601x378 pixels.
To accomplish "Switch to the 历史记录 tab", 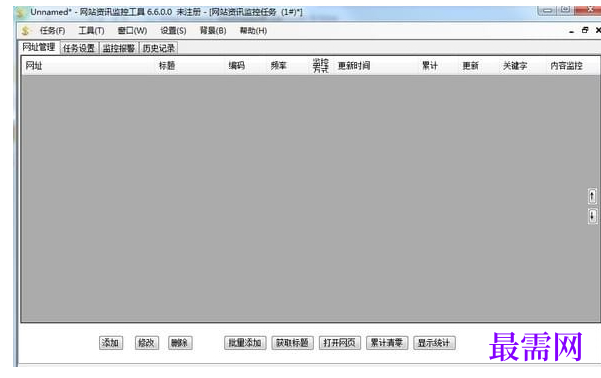I will click(159, 48).
